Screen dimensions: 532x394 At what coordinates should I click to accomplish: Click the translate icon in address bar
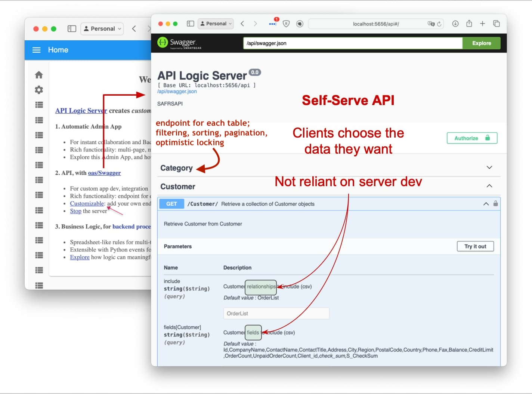(x=431, y=24)
